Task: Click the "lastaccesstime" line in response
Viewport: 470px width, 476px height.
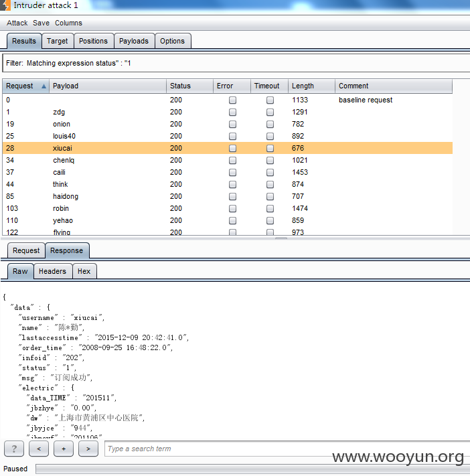Action: (104, 337)
